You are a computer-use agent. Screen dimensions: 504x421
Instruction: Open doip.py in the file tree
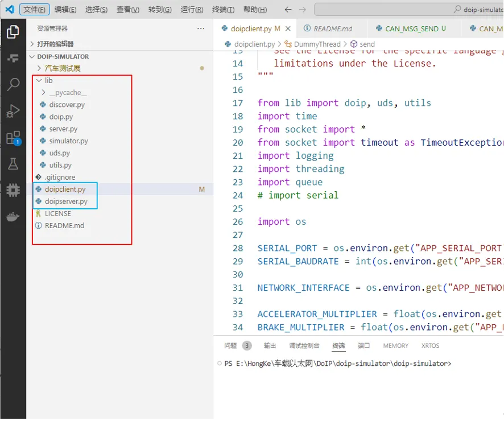[61, 117]
